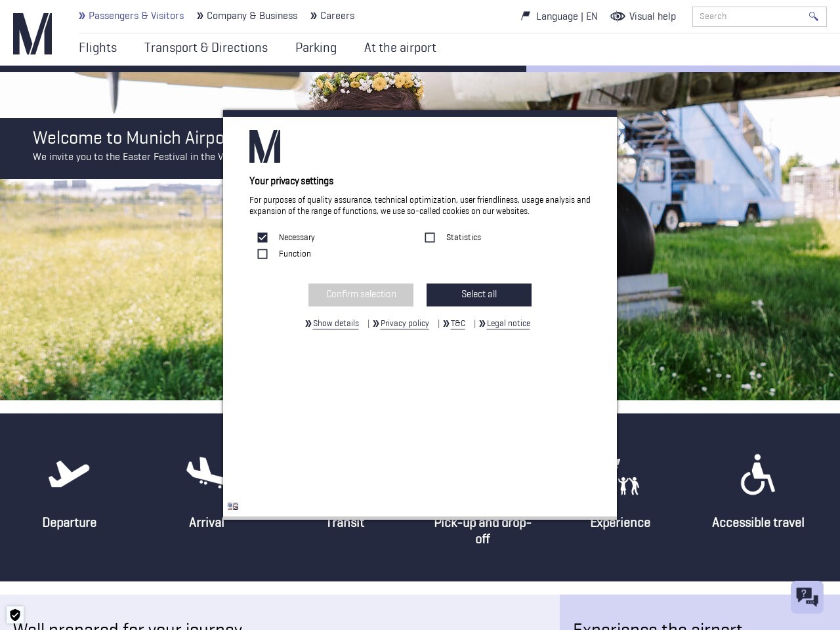This screenshot has width=840, height=630.
Task: Click the Munich Airport M logo in header
Action: click(x=32, y=34)
